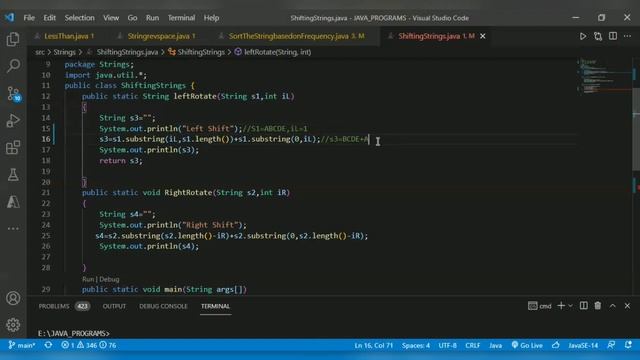Open the Testing flask view
This screenshot has height=360, width=640.
pyautogui.click(x=13, y=175)
